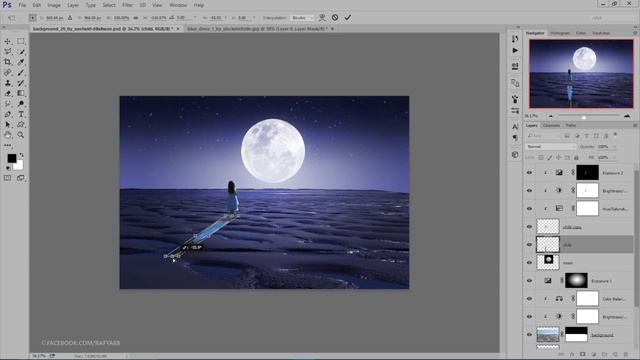Delete layer using the trash icon
The width and height of the screenshot is (640, 360).
[x=626, y=355]
